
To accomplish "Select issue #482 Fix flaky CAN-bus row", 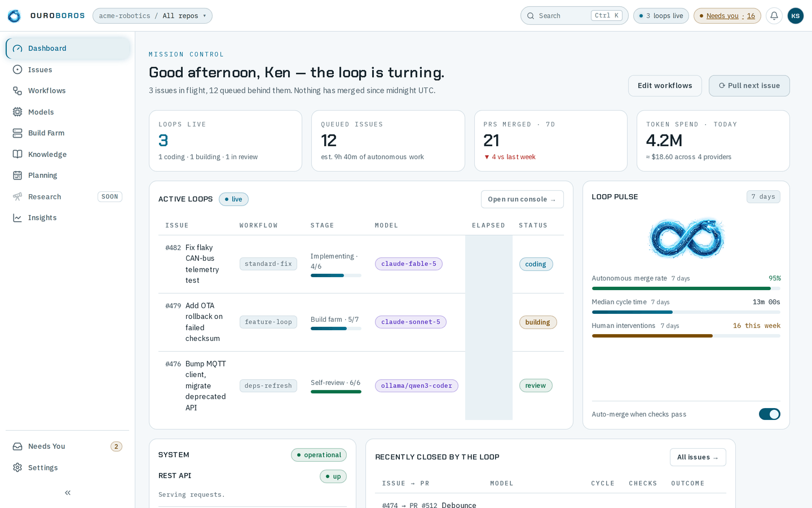I will pyautogui.click(x=361, y=264).
